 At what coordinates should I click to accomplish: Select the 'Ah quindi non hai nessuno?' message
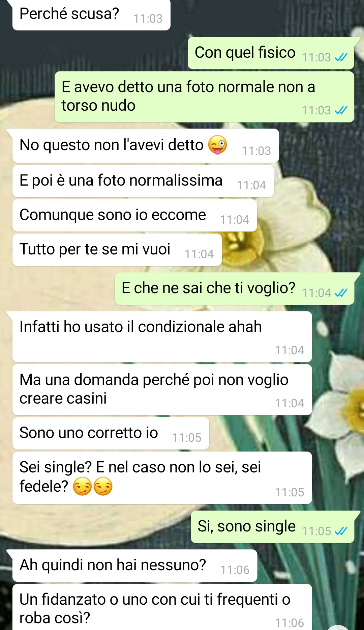point(134,566)
